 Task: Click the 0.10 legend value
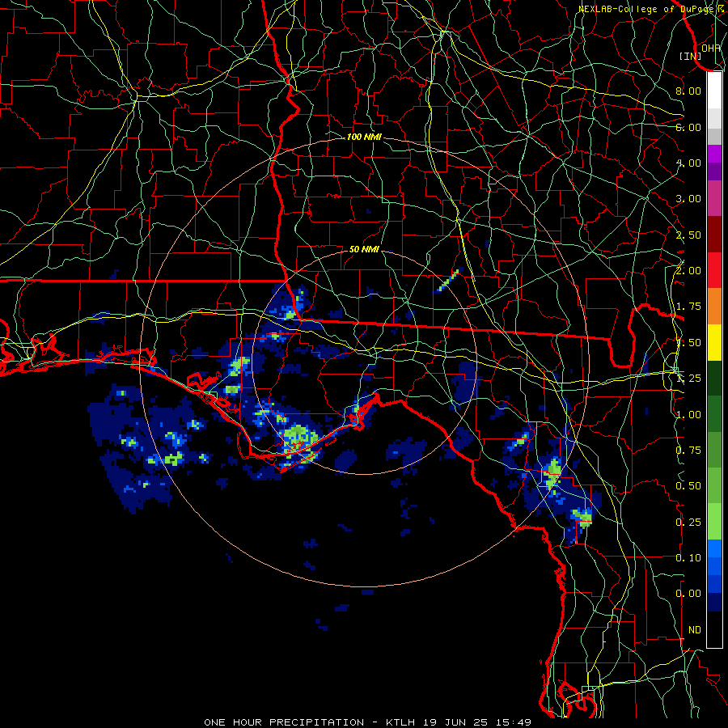(688, 558)
